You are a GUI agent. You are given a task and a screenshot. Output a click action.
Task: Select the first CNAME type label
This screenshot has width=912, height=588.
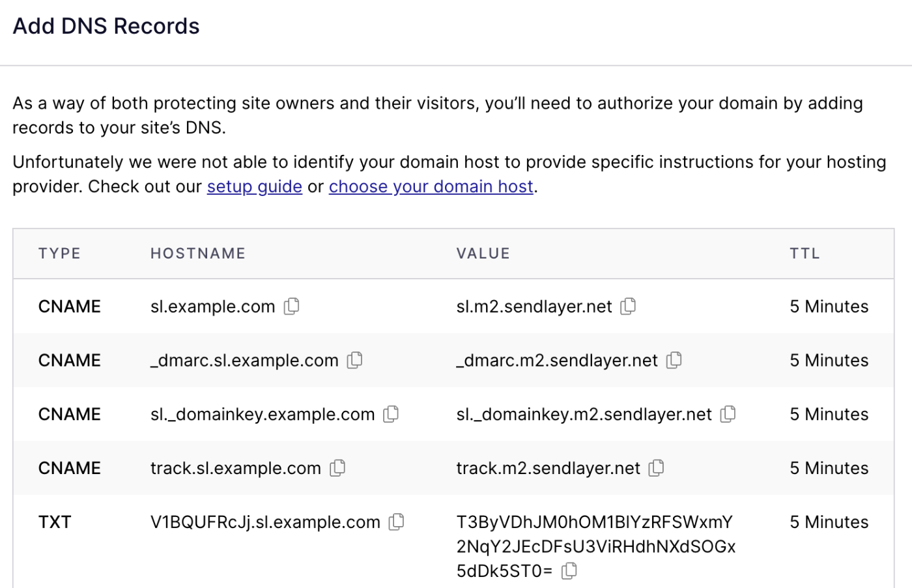coord(69,306)
